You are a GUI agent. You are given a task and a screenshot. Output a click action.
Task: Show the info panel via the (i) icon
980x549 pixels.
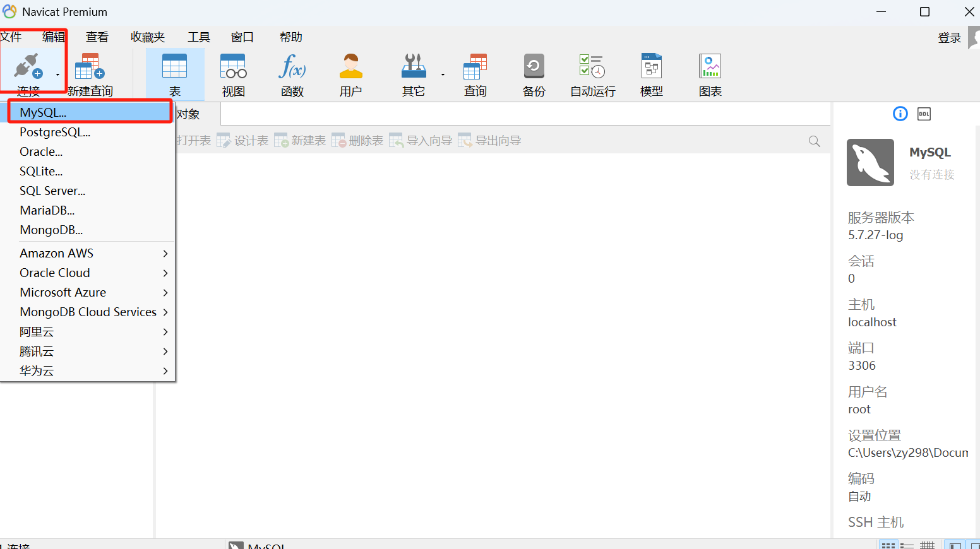point(900,114)
